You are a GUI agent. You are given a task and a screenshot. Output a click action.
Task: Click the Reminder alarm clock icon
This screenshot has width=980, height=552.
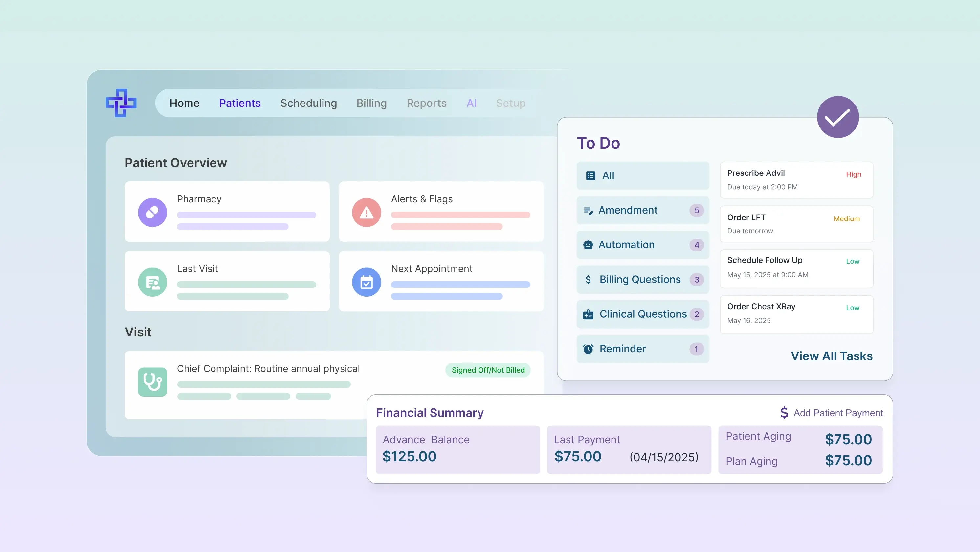click(588, 349)
